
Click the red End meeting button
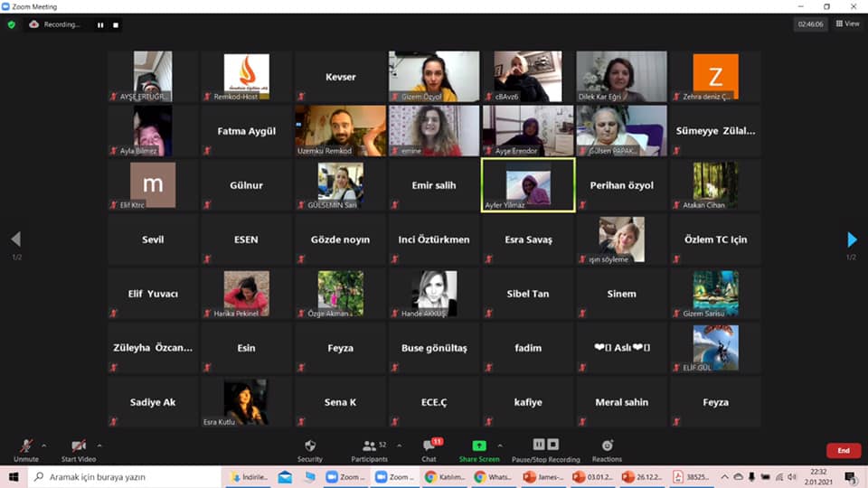[843, 450]
